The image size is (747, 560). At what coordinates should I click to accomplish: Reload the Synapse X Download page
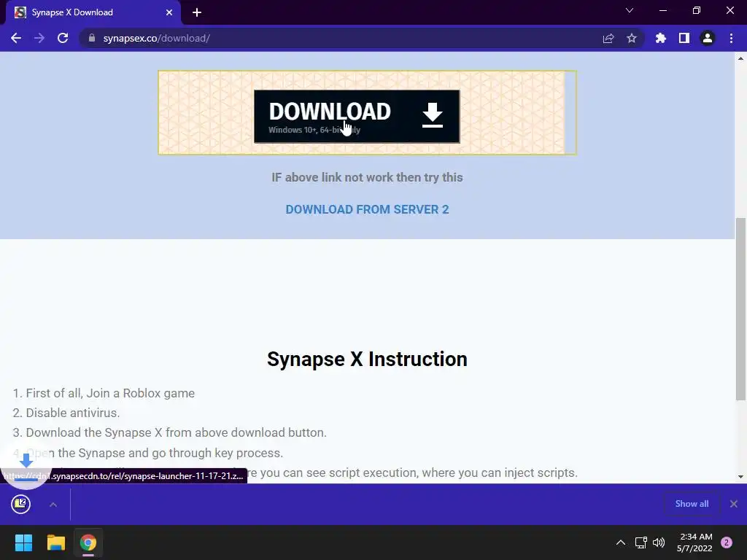(x=63, y=38)
